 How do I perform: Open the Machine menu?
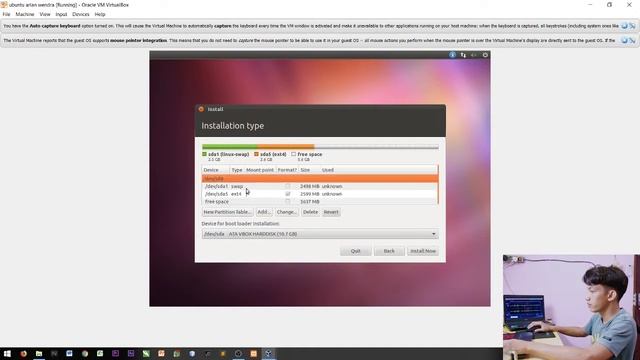[x=24, y=14]
